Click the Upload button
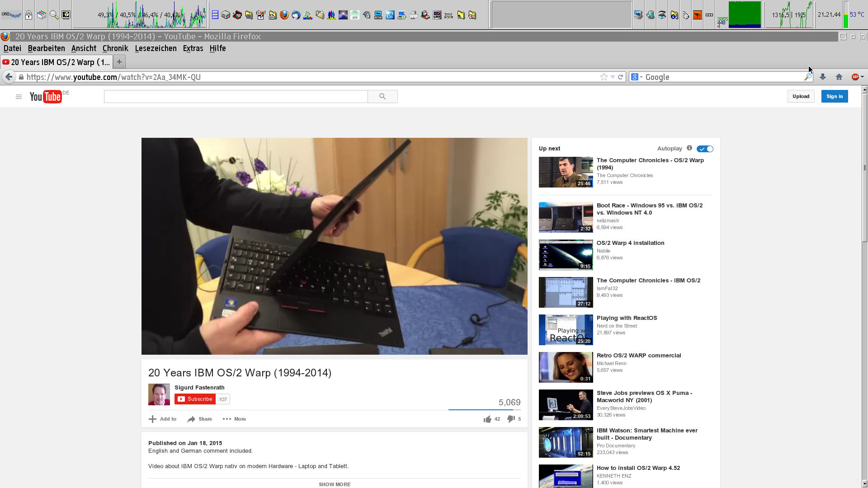The height and width of the screenshot is (488, 868). pyautogui.click(x=801, y=96)
